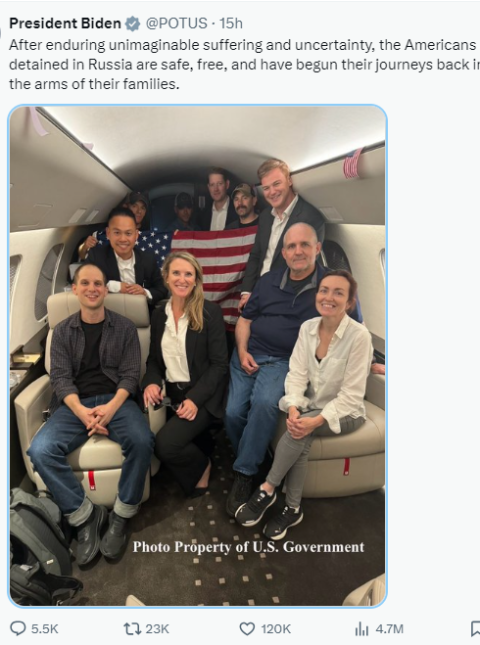
Task: Click the 5.5K replies count
Action: [x=44, y=629]
